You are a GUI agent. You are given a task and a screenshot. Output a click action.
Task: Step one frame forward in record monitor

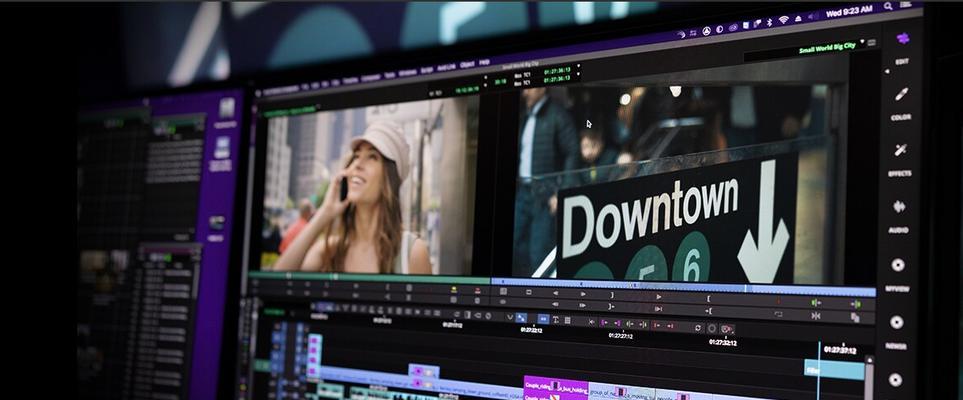(x=583, y=294)
